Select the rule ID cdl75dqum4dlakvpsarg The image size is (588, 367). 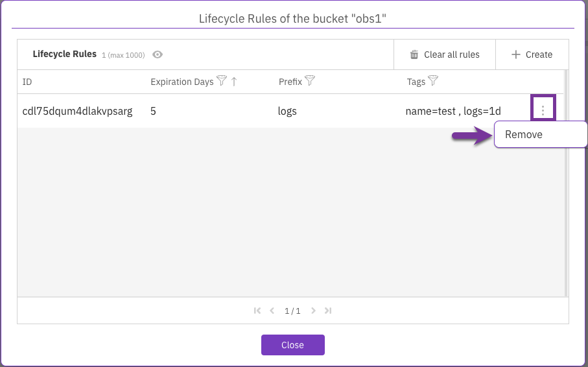(77, 111)
